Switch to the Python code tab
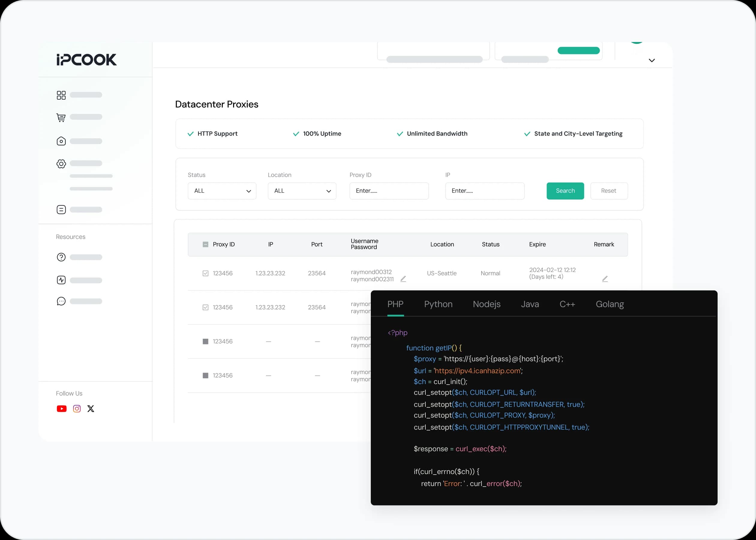Viewport: 756px width, 540px height. 438,304
